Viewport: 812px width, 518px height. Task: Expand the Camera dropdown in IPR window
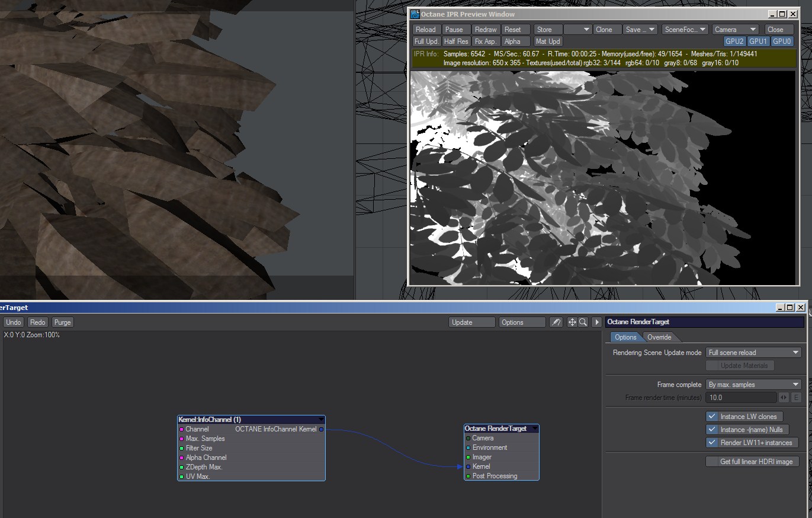pos(736,30)
